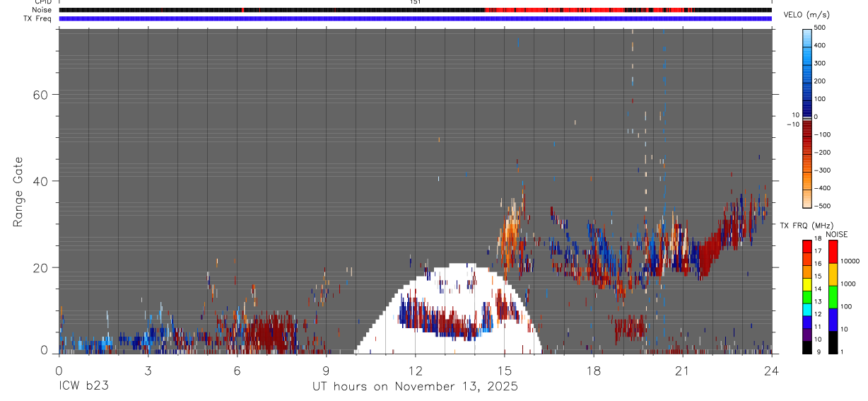Screen dimensions: 868x401
Task: Select the 'VELO (m/s)' legend title
Action: click(807, 15)
